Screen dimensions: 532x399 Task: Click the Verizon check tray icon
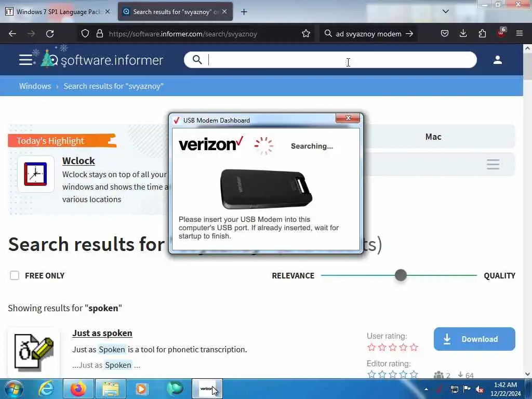440,389
